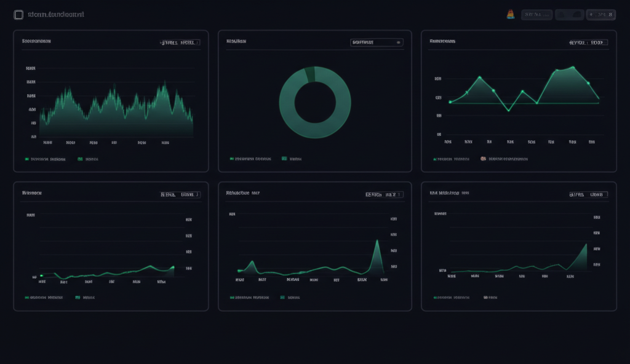This screenshot has width=630, height=364.
Task: Click the second legend icon in the bottom-middle panel
Action: tap(284, 297)
